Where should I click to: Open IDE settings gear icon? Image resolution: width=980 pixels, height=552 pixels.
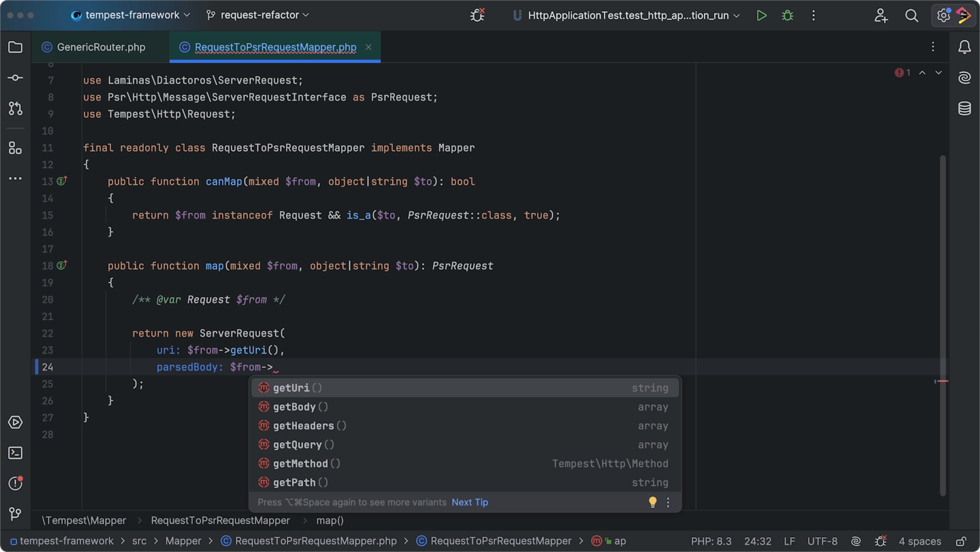coord(944,15)
